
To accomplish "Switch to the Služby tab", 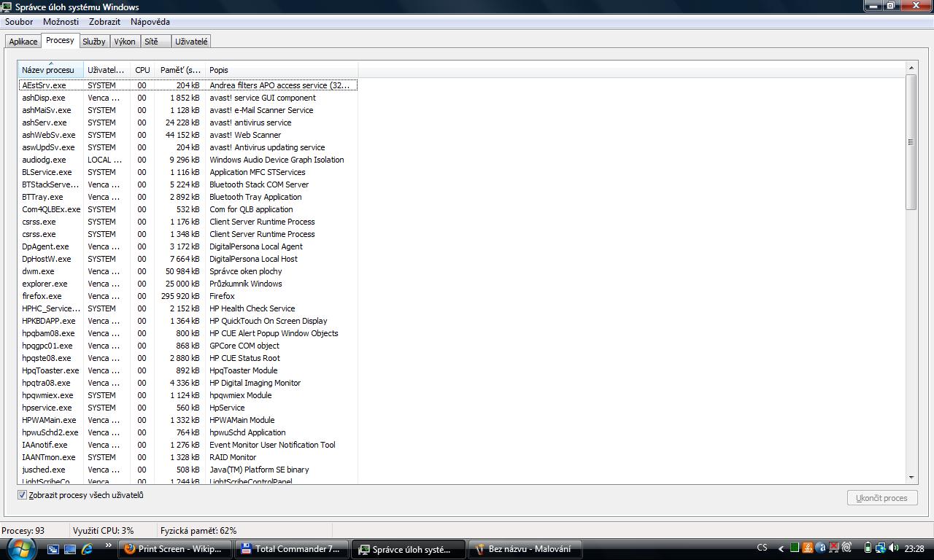I will pyautogui.click(x=94, y=42).
